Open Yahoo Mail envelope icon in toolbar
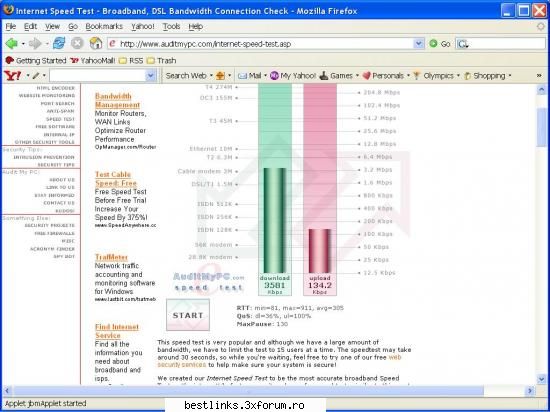The image size is (550, 412). tap(242, 76)
